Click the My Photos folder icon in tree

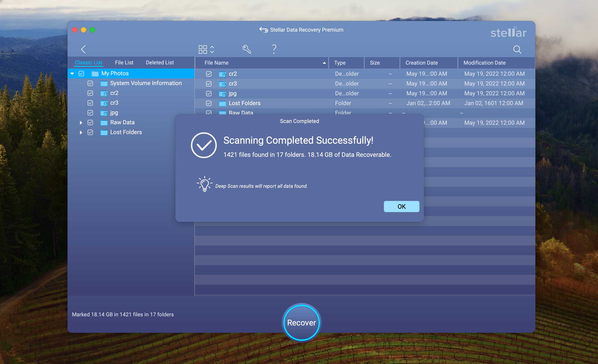coord(95,74)
